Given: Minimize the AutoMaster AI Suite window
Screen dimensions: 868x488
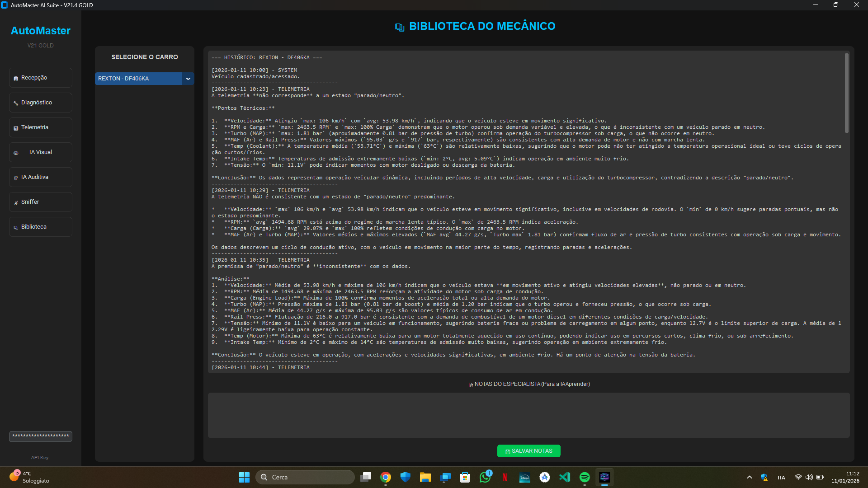Looking at the screenshot, I should pos(816,5).
